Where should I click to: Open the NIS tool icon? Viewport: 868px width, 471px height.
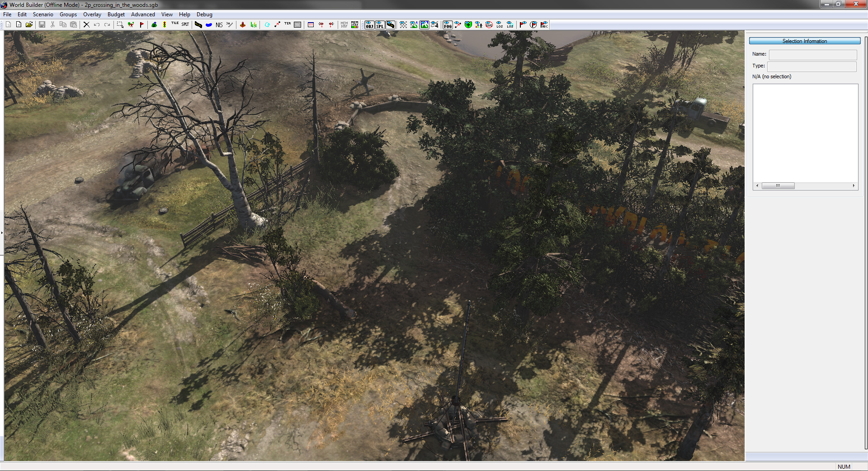click(219, 25)
